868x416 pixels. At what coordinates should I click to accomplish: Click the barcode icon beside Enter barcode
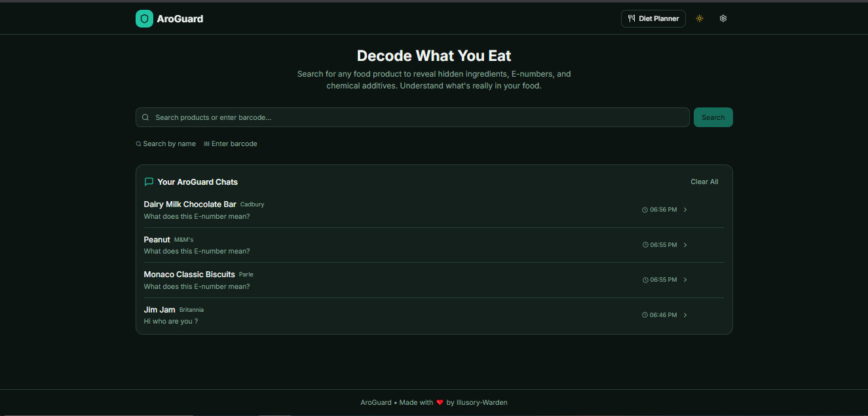[207, 143]
